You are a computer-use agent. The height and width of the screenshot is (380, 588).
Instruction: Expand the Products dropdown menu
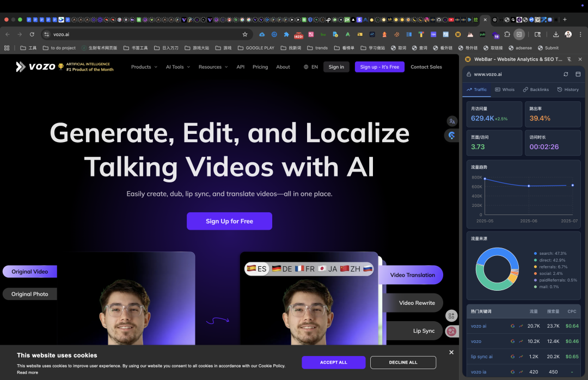coord(144,67)
